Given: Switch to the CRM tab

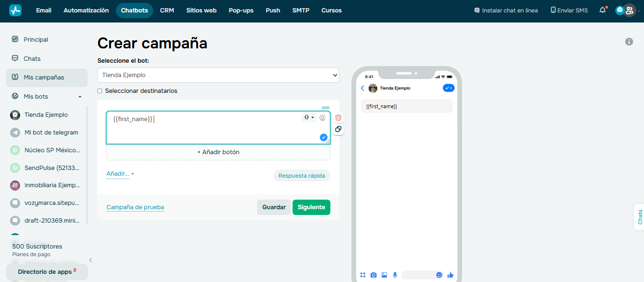Looking at the screenshot, I should [167, 10].
